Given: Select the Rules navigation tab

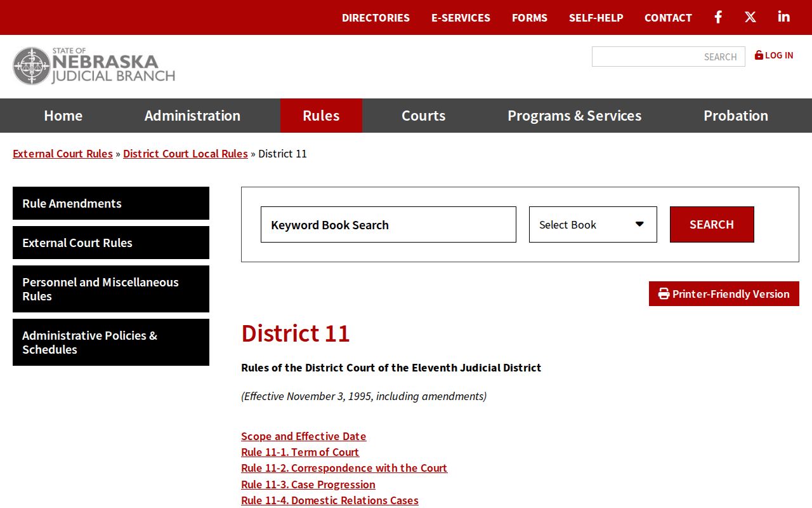Looking at the screenshot, I should 321,116.
